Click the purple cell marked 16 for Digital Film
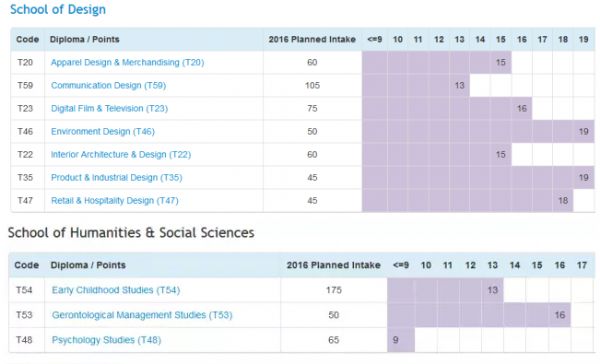This screenshot has width=600, height=364. [x=522, y=108]
